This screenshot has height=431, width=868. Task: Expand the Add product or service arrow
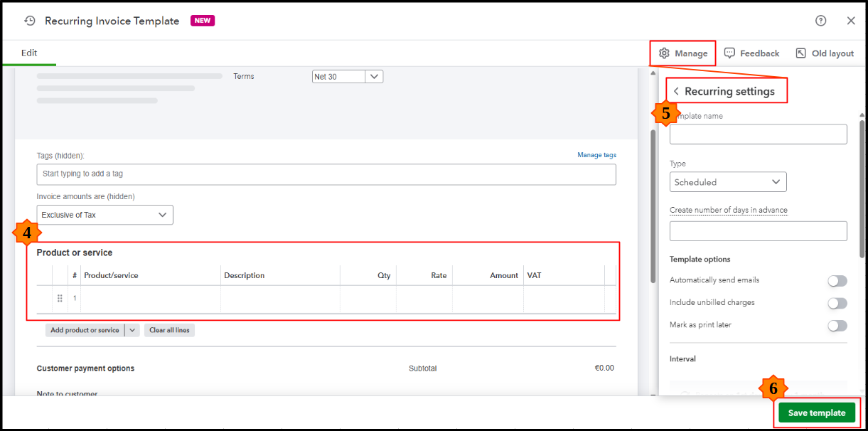tap(132, 330)
